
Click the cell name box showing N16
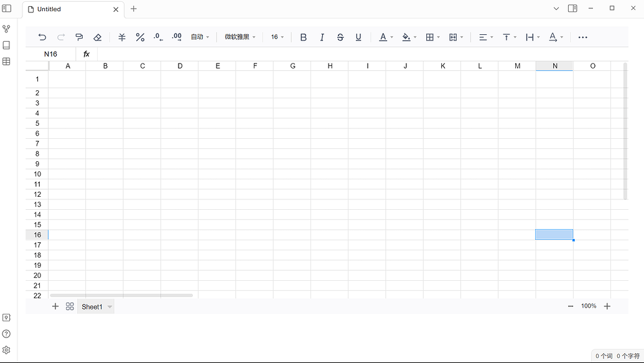[x=50, y=54]
